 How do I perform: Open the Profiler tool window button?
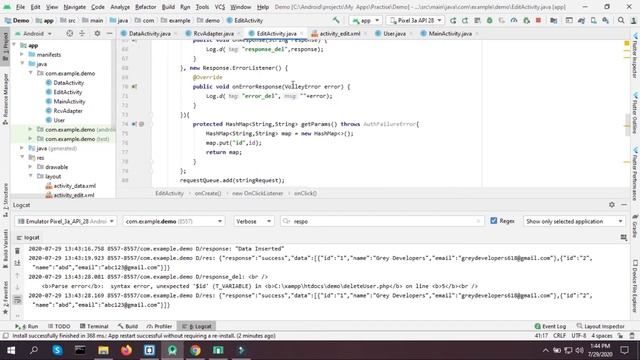coord(159,326)
